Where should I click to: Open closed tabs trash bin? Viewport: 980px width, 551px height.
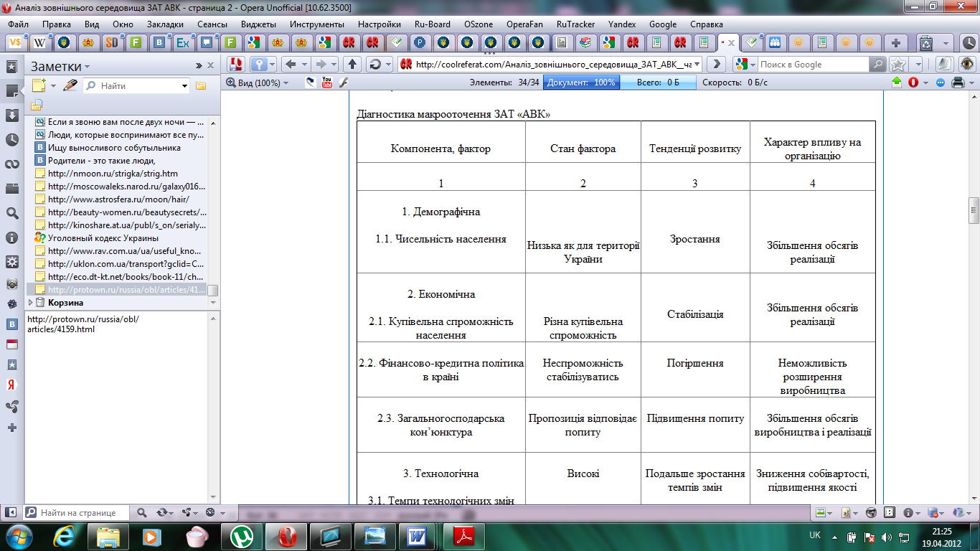[925, 42]
